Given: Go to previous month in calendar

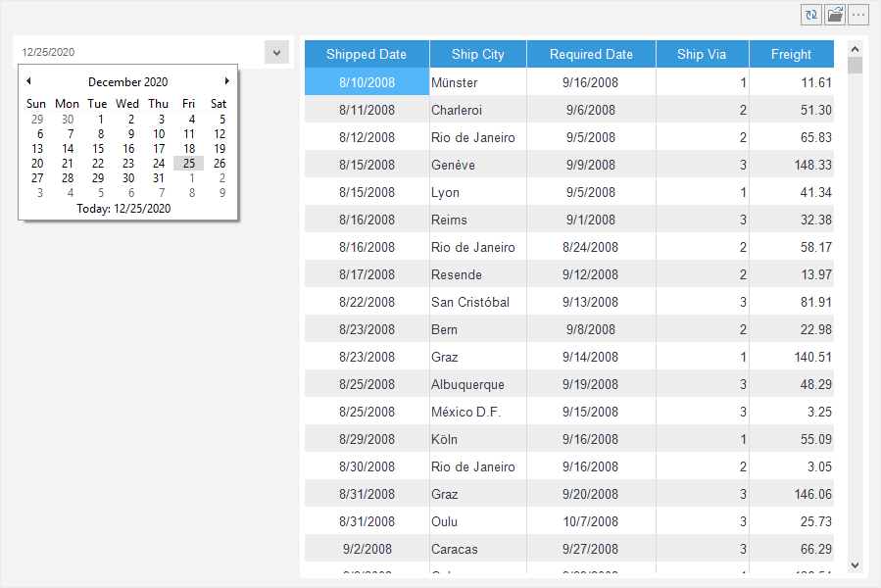Looking at the screenshot, I should point(28,81).
